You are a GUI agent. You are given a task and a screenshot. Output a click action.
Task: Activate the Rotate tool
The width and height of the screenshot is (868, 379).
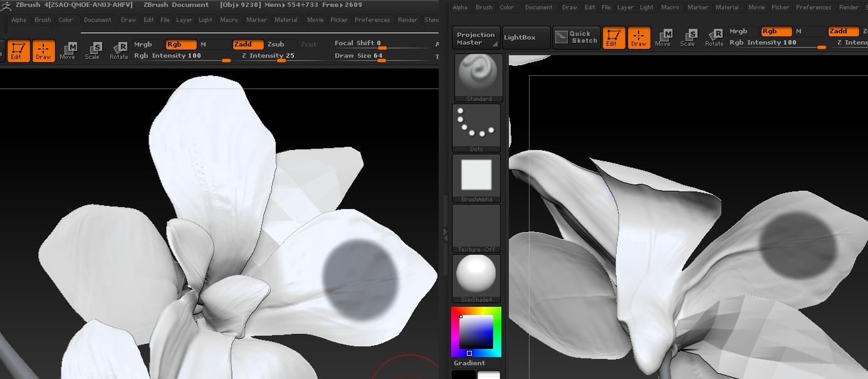[x=714, y=38]
